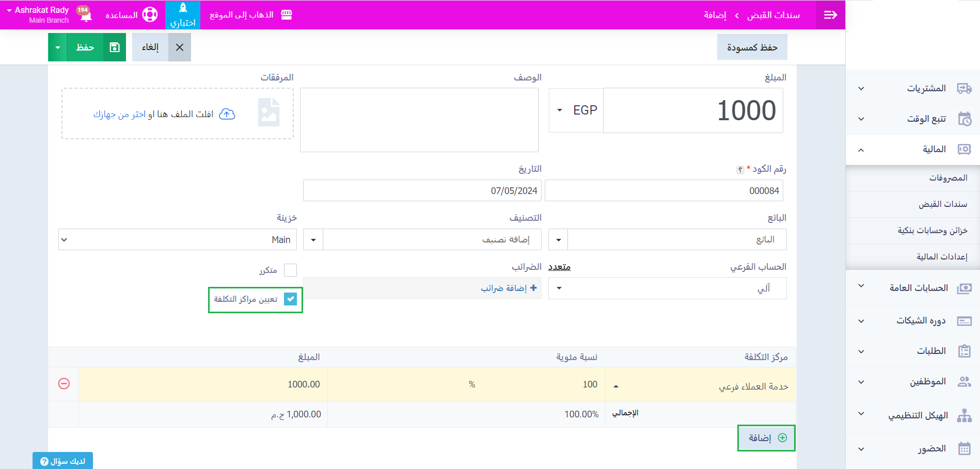Click the add taxes link
Image resolution: width=980 pixels, height=469 pixels.
tap(509, 288)
